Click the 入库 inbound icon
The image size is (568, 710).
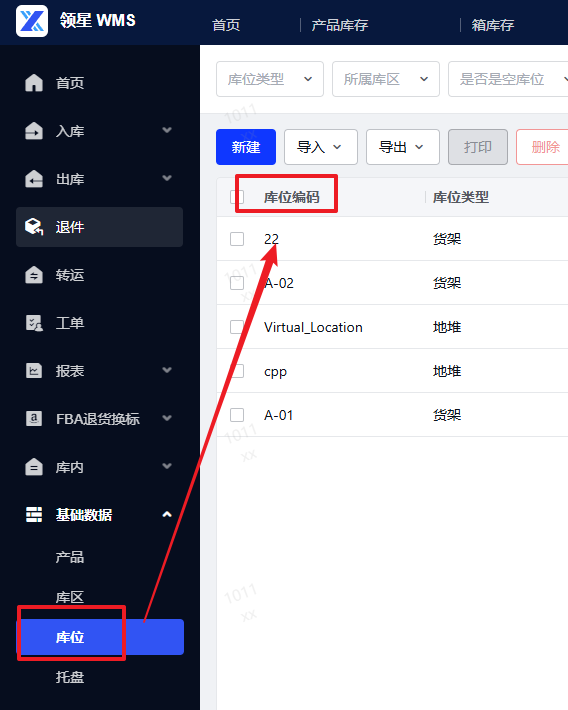[x=34, y=131]
